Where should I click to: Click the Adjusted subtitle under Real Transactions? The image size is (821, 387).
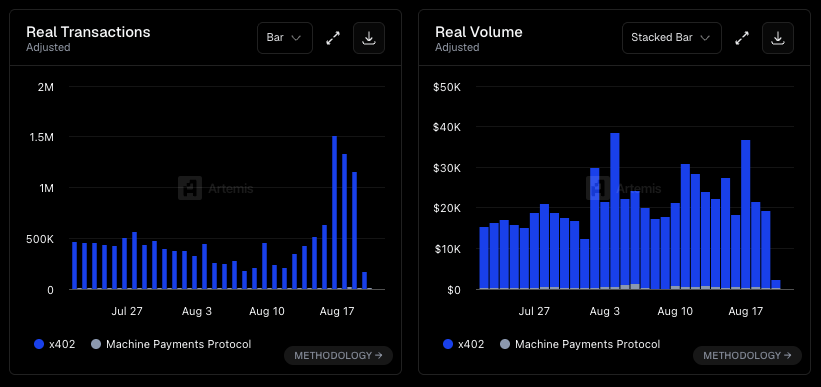[48, 47]
